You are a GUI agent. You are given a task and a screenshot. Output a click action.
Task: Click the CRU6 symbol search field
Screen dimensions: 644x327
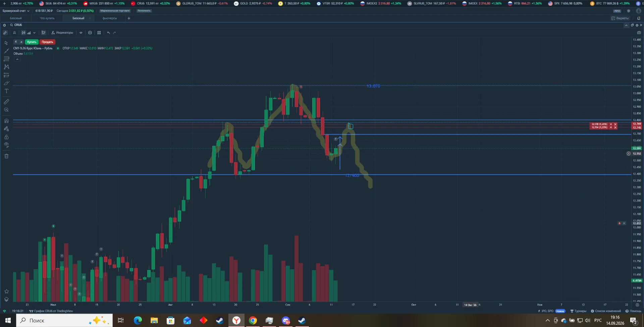18,25
